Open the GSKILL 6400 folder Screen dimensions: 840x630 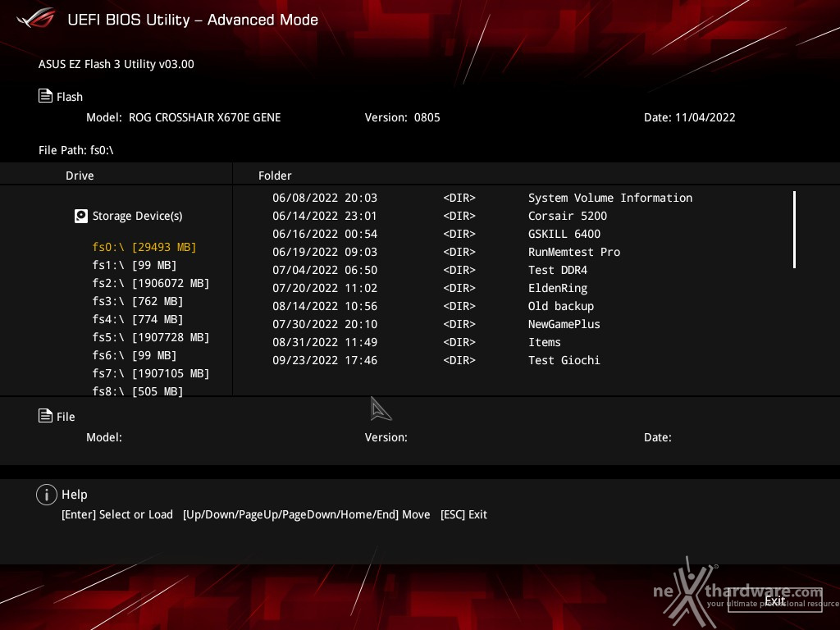click(564, 234)
